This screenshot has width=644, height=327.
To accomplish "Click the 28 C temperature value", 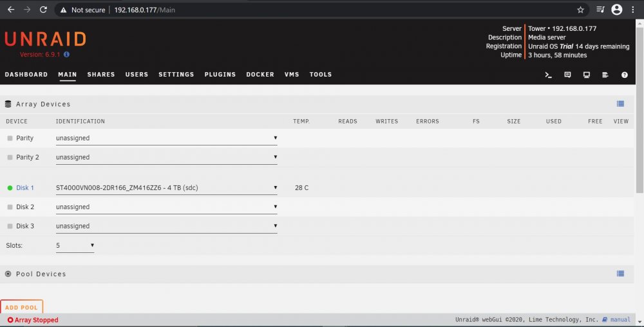I will coord(301,188).
